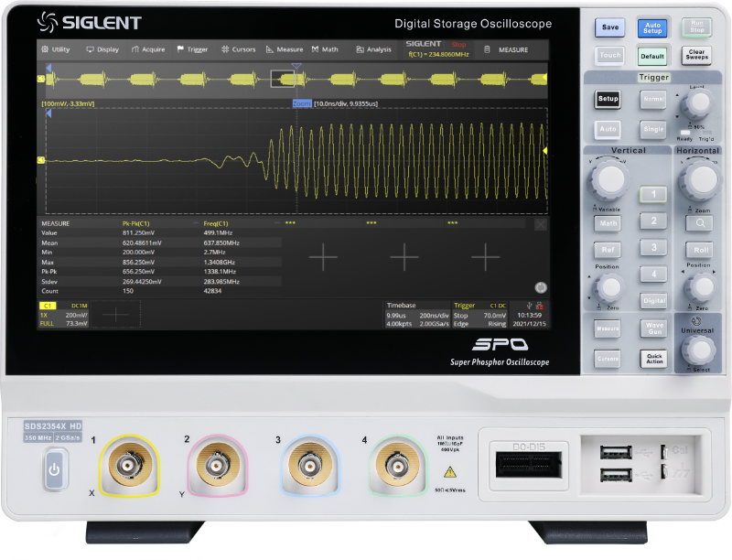Open the Cursors menu on screen
Screen dimensions: 732x560
tap(238, 49)
